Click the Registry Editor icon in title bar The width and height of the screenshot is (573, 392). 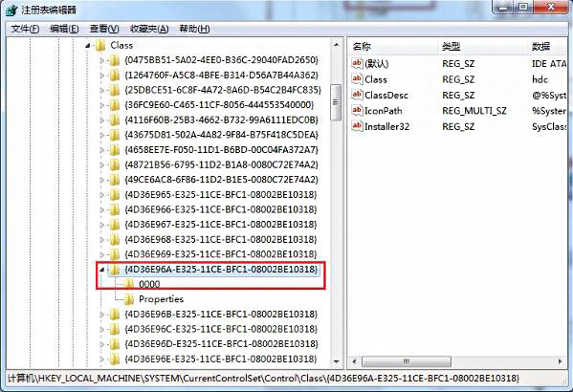pyautogui.click(x=11, y=10)
